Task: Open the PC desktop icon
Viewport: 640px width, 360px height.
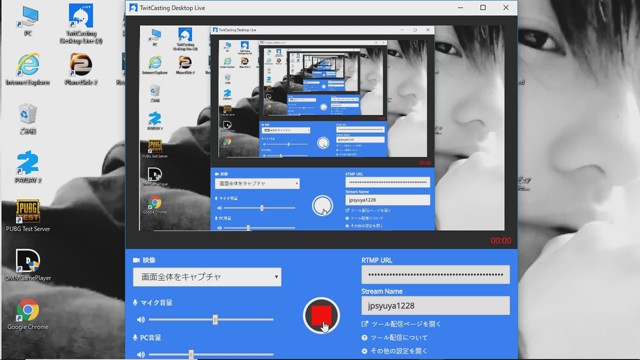Action: point(28,21)
